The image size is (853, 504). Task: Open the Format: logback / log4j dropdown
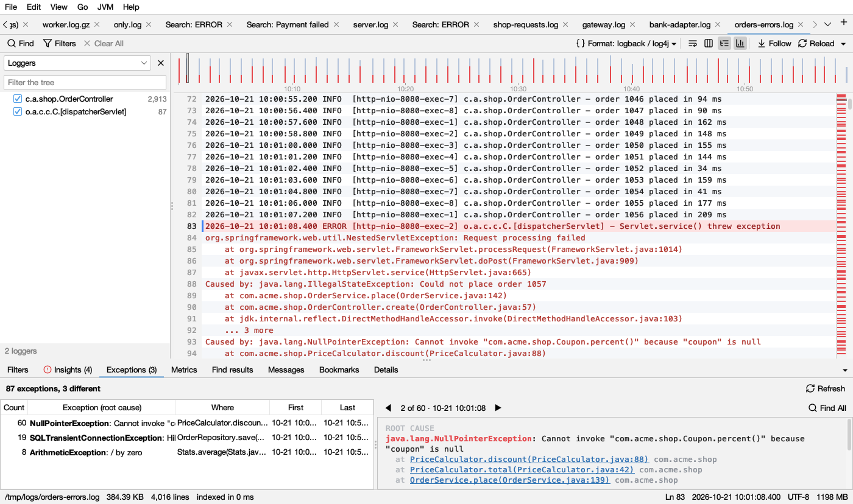coord(626,43)
